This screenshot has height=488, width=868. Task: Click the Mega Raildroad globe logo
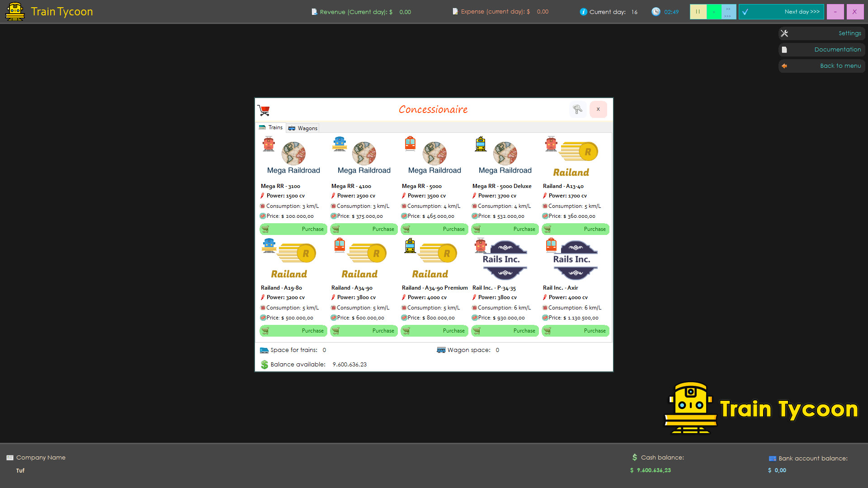coord(294,154)
